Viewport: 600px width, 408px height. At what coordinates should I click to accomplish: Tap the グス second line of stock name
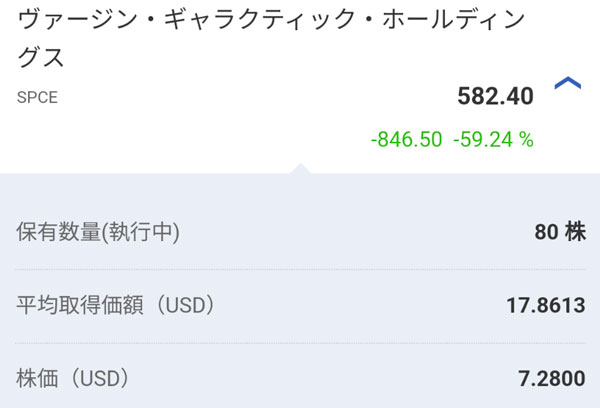(x=41, y=57)
